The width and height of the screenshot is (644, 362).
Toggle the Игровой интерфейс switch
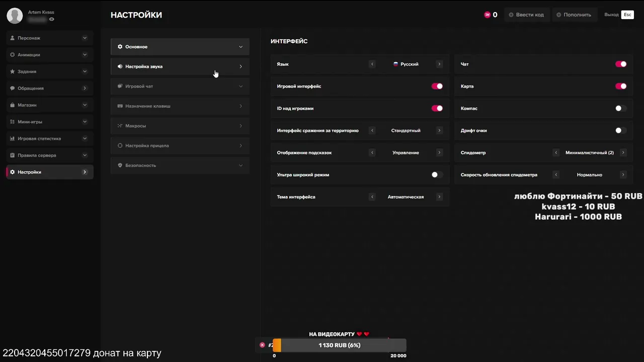[437, 86]
